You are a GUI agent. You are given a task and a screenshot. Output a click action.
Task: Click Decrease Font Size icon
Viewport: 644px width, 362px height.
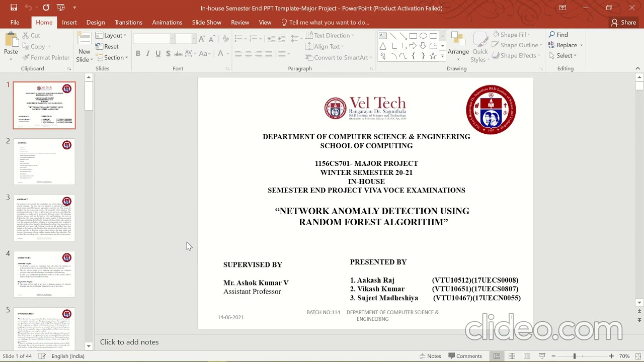tap(212, 39)
